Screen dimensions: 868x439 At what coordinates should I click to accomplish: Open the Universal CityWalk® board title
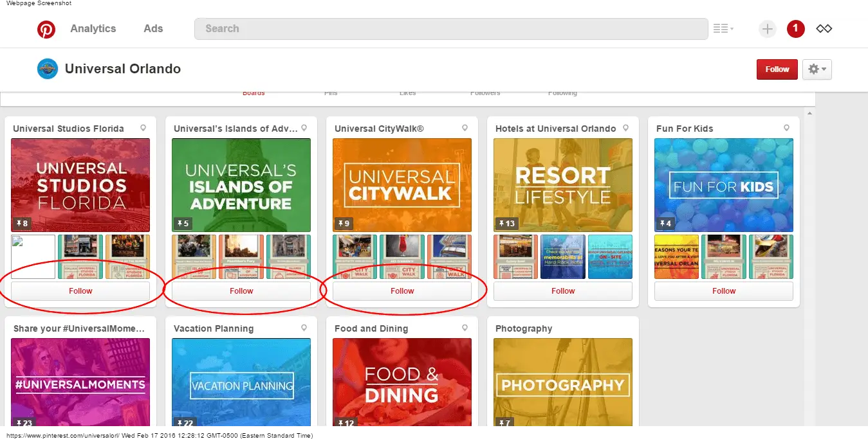click(379, 129)
